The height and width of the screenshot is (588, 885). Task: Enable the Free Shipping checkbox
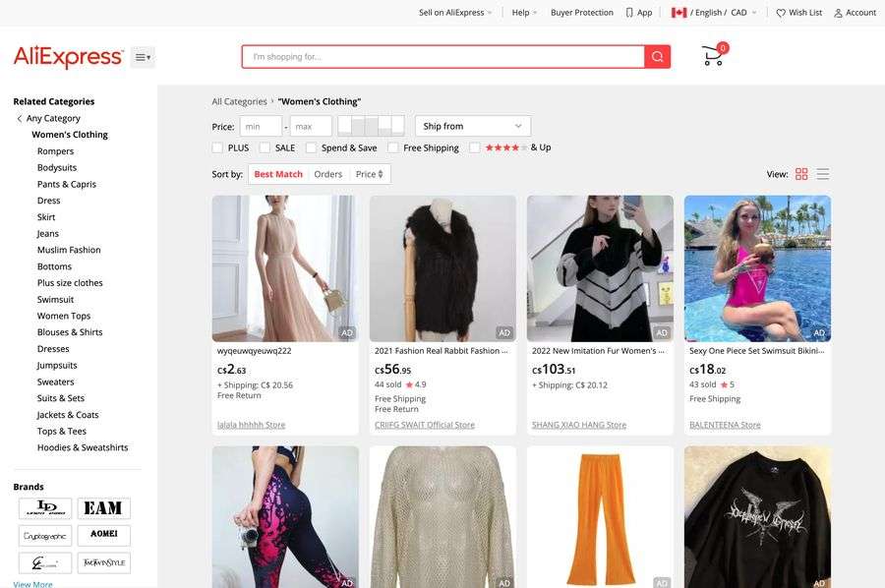[x=392, y=147]
